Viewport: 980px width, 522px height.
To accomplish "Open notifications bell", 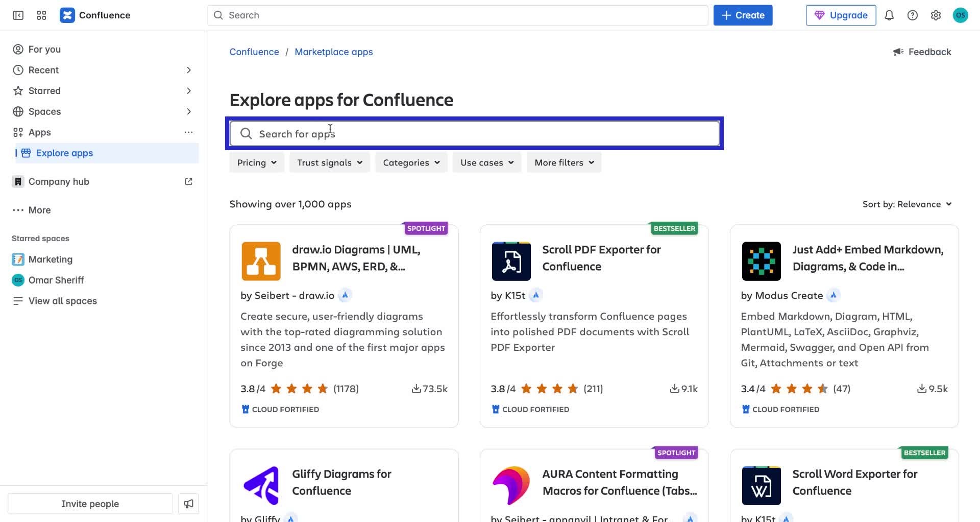I will 889,15.
